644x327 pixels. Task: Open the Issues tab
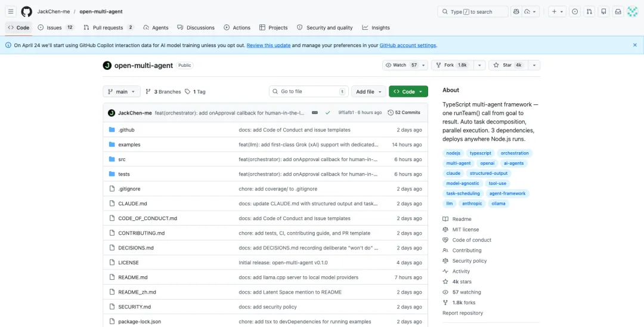coord(55,27)
